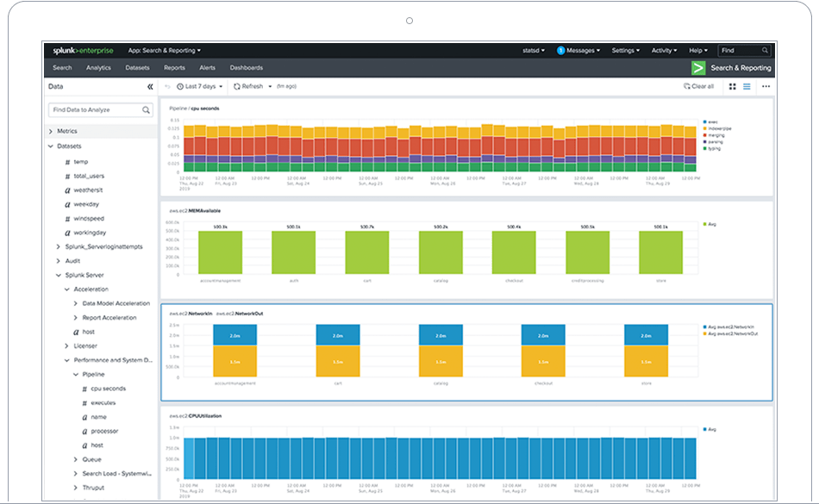The width and height of the screenshot is (819, 504).
Task: Click inside the Find Data to Analyze field
Action: point(86,109)
